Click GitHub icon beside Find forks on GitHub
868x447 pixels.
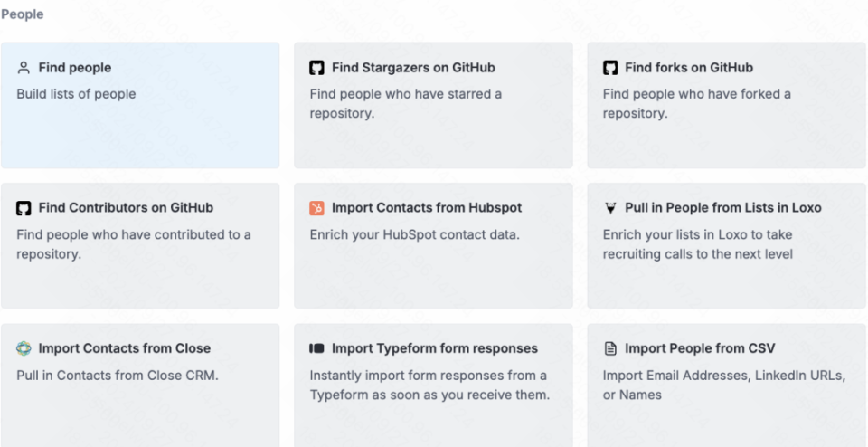610,68
